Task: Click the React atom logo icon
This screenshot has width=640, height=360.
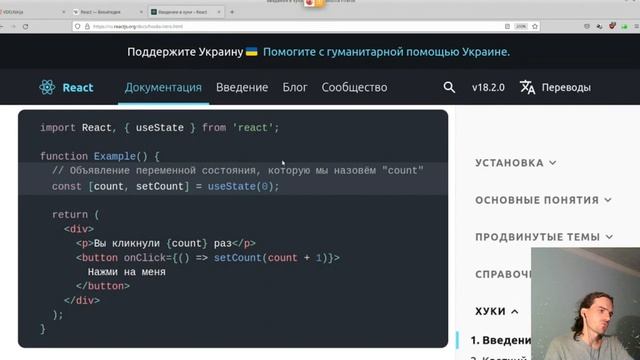Action: pyautogui.click(x=47, y=87)
